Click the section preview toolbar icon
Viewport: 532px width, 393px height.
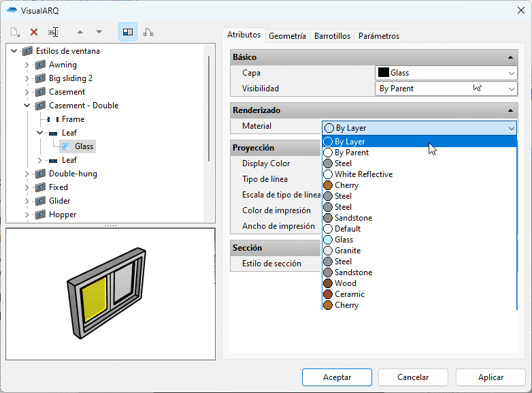148,32
